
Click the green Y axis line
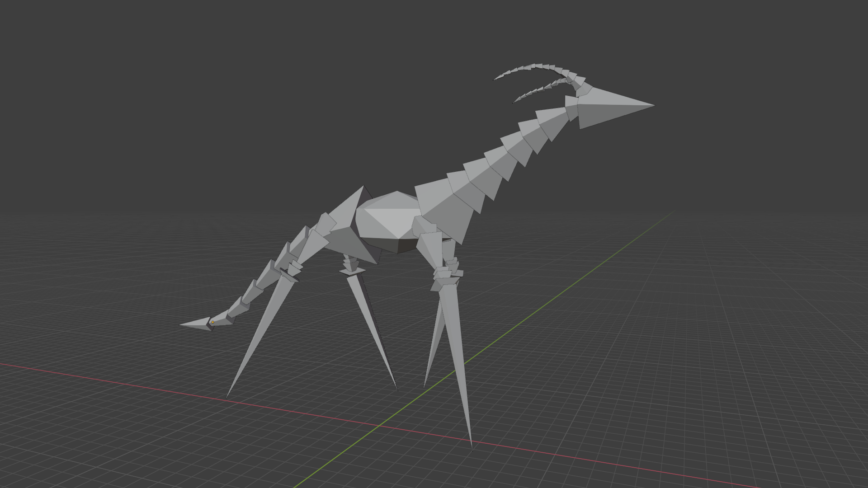tap(565, 289)
